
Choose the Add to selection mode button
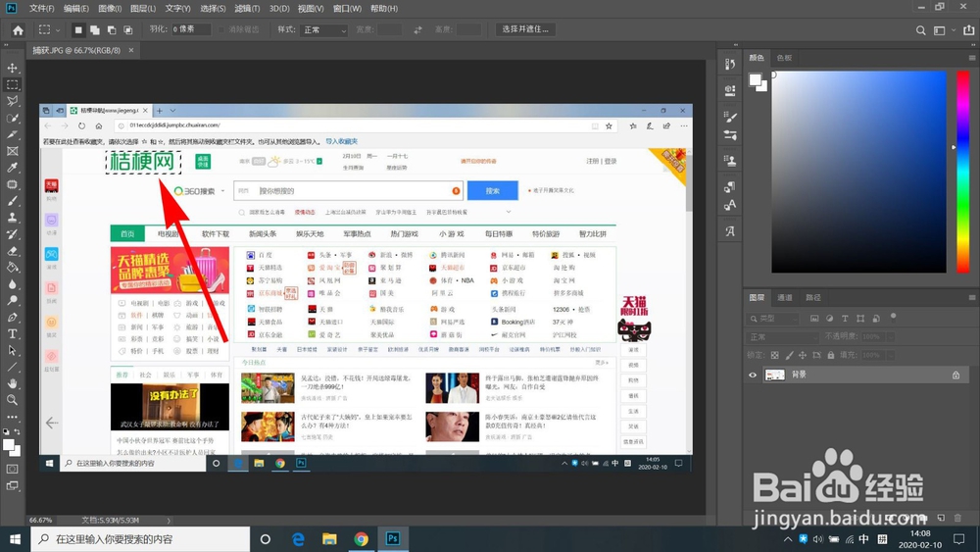(94, 30)
